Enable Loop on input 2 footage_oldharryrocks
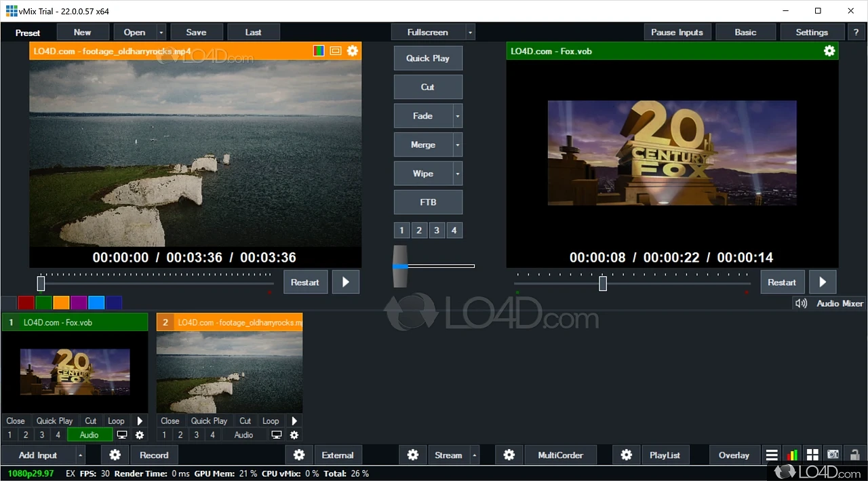The image size is (868, 481). (x=271, y=421)
